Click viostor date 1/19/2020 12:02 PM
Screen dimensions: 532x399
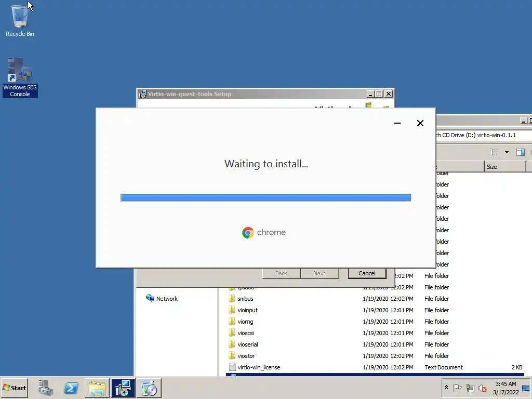pyautogui.click(x=388, y=356)
